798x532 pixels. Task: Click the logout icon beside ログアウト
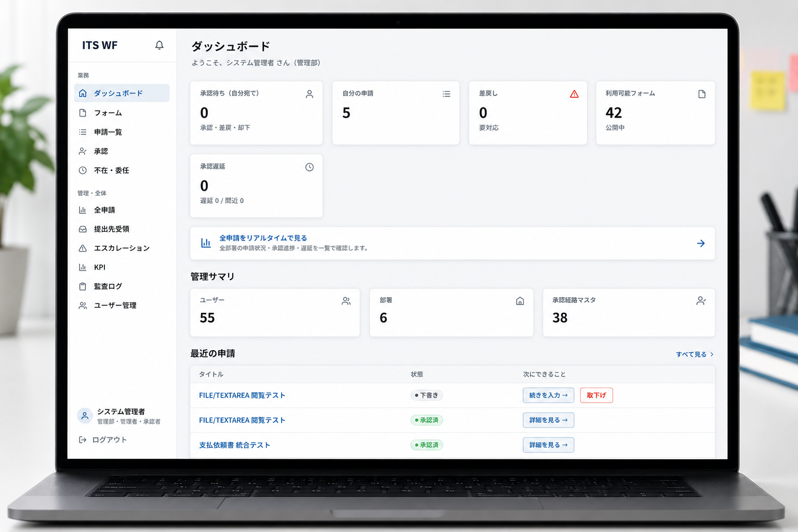point(83,440)
